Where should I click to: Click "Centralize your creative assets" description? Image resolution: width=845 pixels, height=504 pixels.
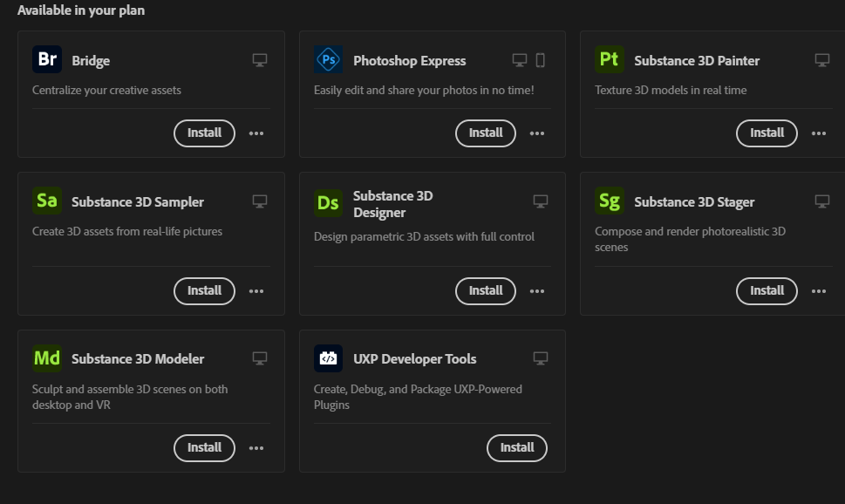[106, 90]
